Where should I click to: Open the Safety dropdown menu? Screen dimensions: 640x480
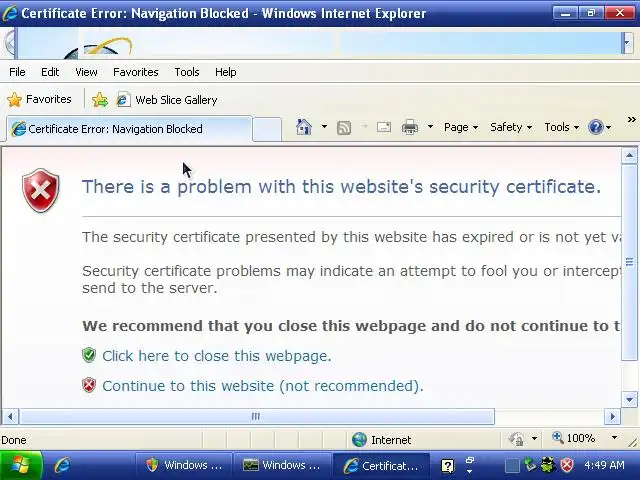coord(511,127)
